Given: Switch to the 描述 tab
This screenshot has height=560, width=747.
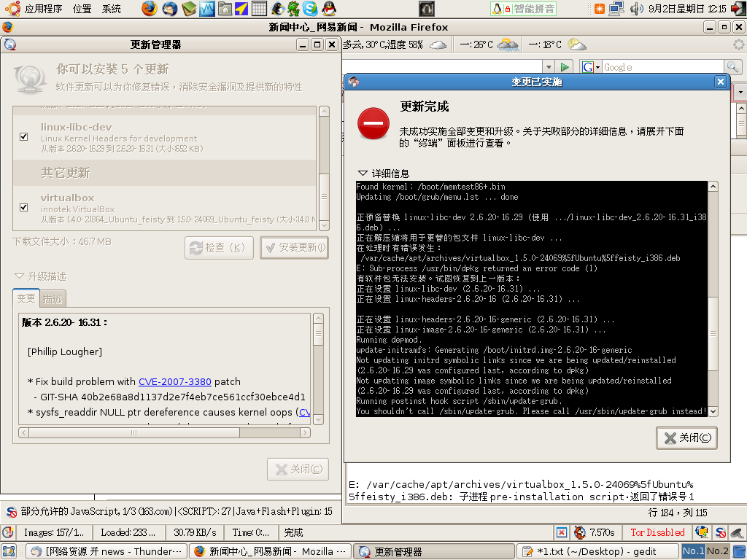Looking at the screenshot, I should 53,299.
